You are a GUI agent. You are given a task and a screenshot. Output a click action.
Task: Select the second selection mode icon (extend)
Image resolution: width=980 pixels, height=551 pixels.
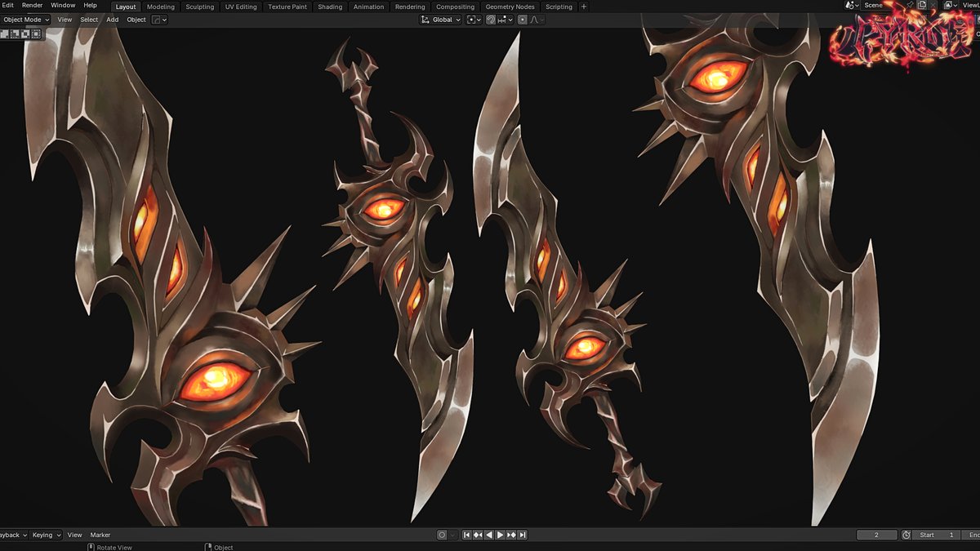(x=15, y=33)
